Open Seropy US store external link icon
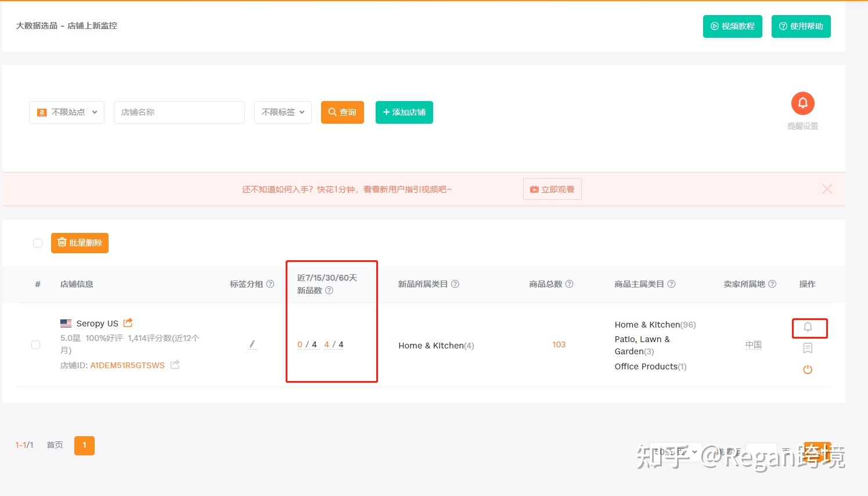This screenshot has width=868, height=496. click(128, 322)
